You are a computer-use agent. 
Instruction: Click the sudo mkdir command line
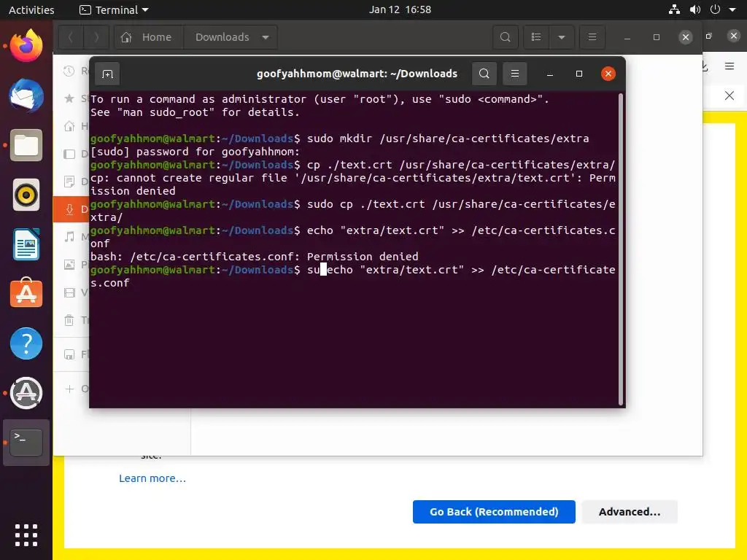click(x=340, y=138)
